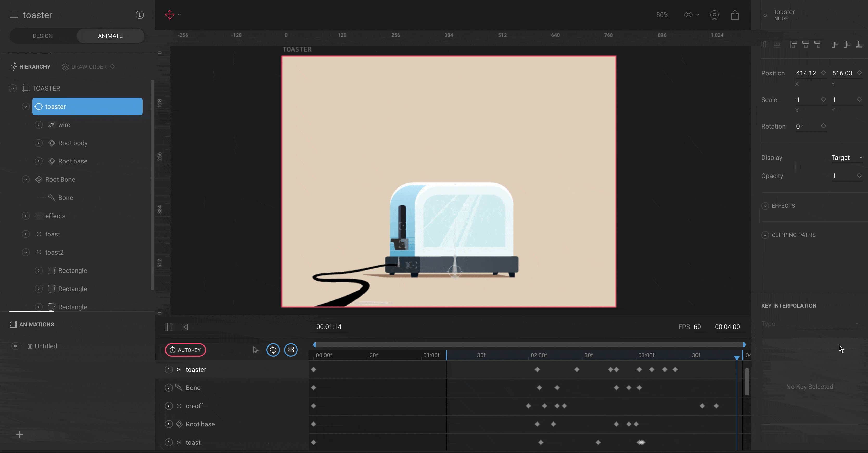This screenshot has height=453, width=868.
Task: Click the work area range bar above timeline
Action: 529,344
